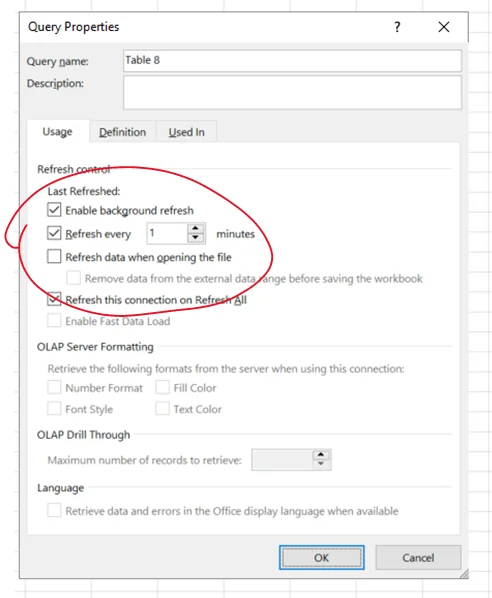Image resolution: width=492 pixels, height=598 pixels.
Task: Click into the Query name field
Action: pos(292,61)
